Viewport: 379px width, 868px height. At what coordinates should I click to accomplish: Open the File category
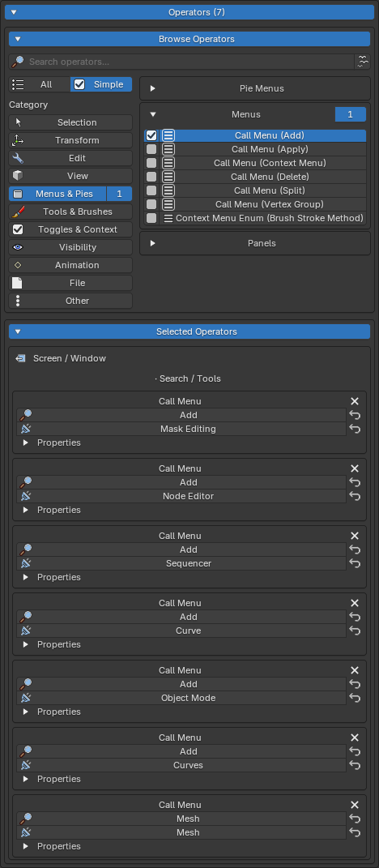[x=70, y=283]
